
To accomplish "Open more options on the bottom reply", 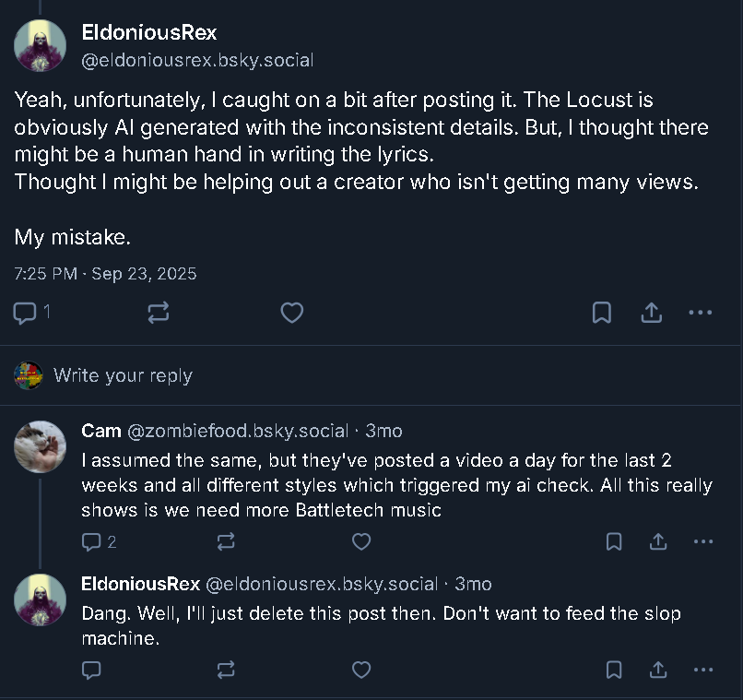I will (x=702, y=670).
